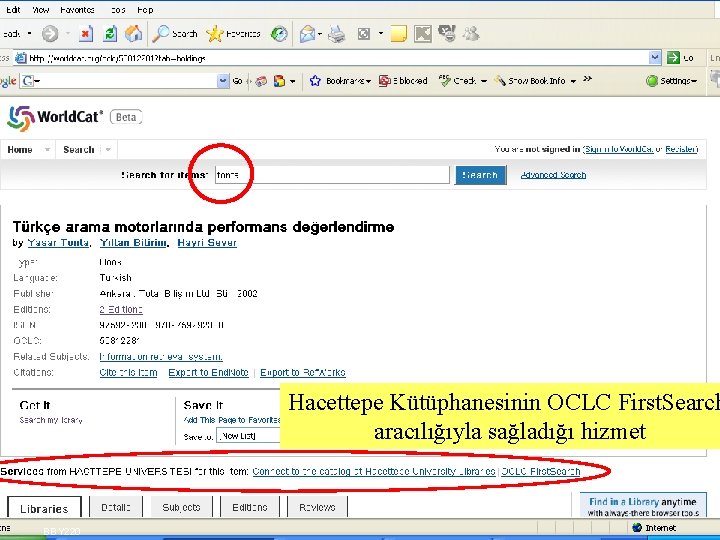This screenshot has width=720, height=540.
Task: Expand Google toolbar more options chevron
Action: (587, 79)
